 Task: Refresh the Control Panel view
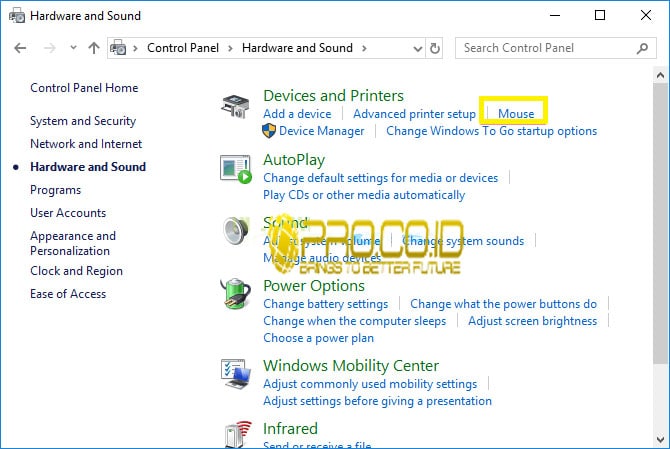435,48
